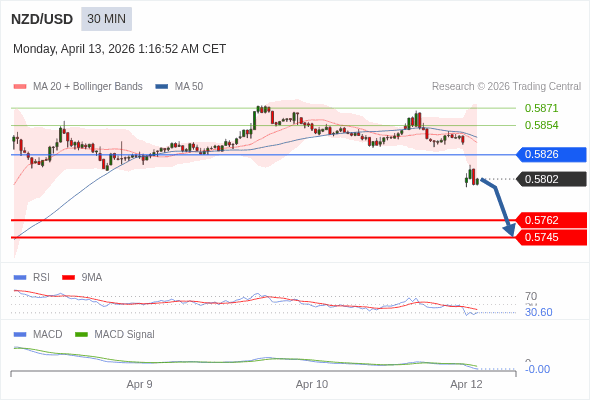The height and width of the screenshot is (400, 590).
Task: Click the Apr 12 date axis label
Action: (467, 385)
